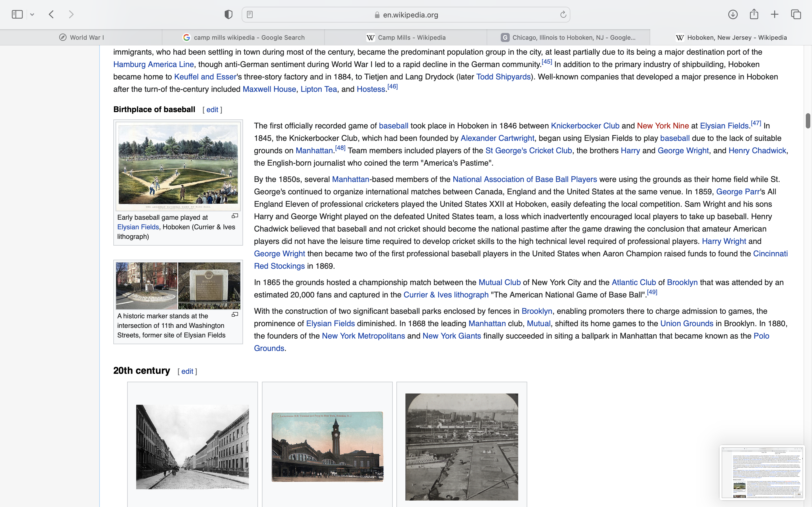Show the tab overview
This screenshot has width=812, height=507.
[x=796, y=14]
